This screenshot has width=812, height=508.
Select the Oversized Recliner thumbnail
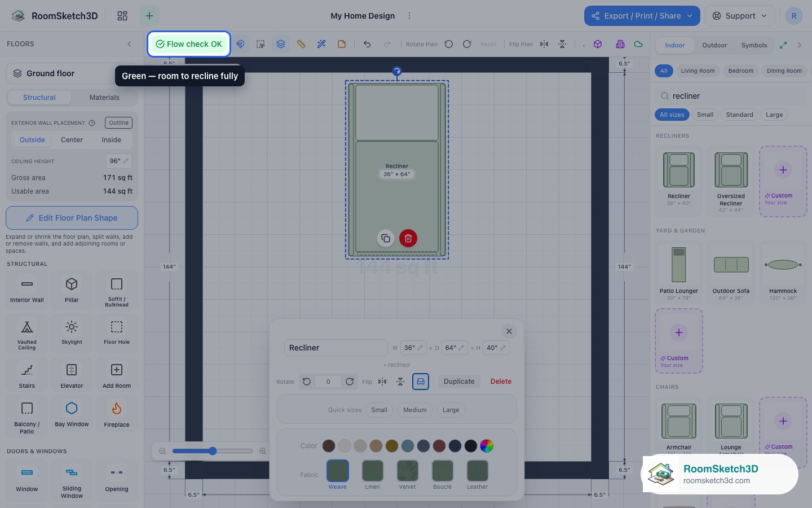pos(731,182)
